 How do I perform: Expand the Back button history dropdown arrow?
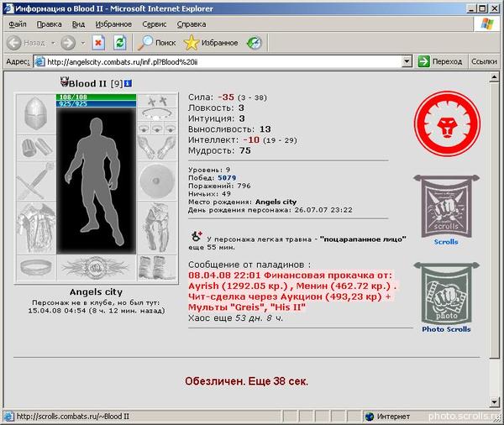pos(53,43)
